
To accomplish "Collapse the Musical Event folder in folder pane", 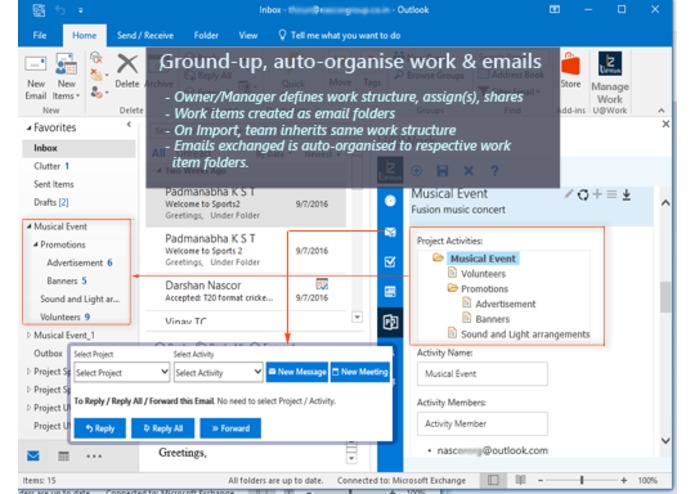I will pos(29,226).
